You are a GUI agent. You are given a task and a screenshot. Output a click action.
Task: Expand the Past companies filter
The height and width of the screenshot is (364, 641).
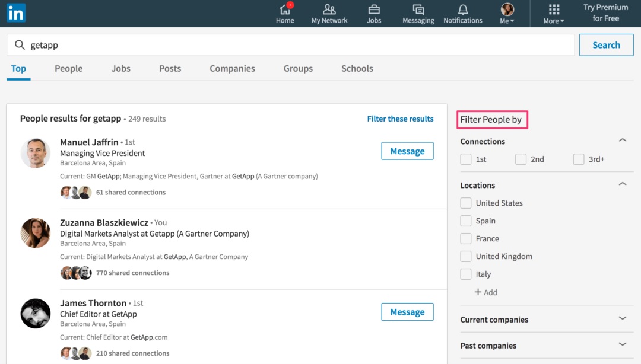(x=623, y=344)
